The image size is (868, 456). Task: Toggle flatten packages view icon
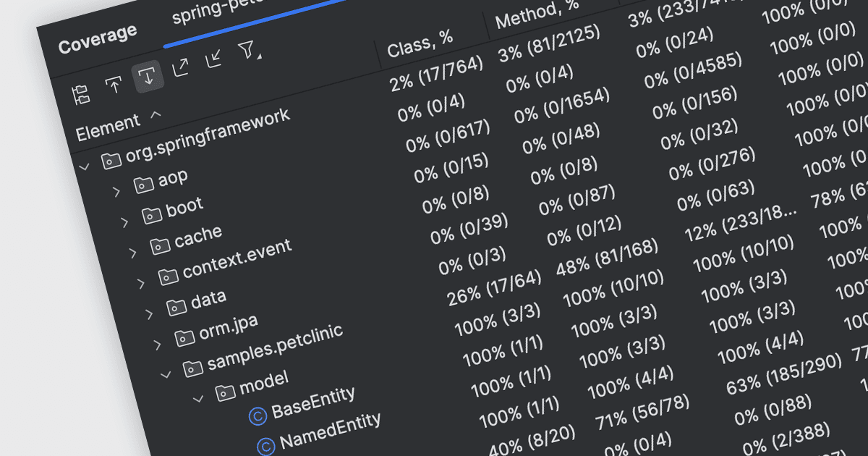click(x=80, y=93)
